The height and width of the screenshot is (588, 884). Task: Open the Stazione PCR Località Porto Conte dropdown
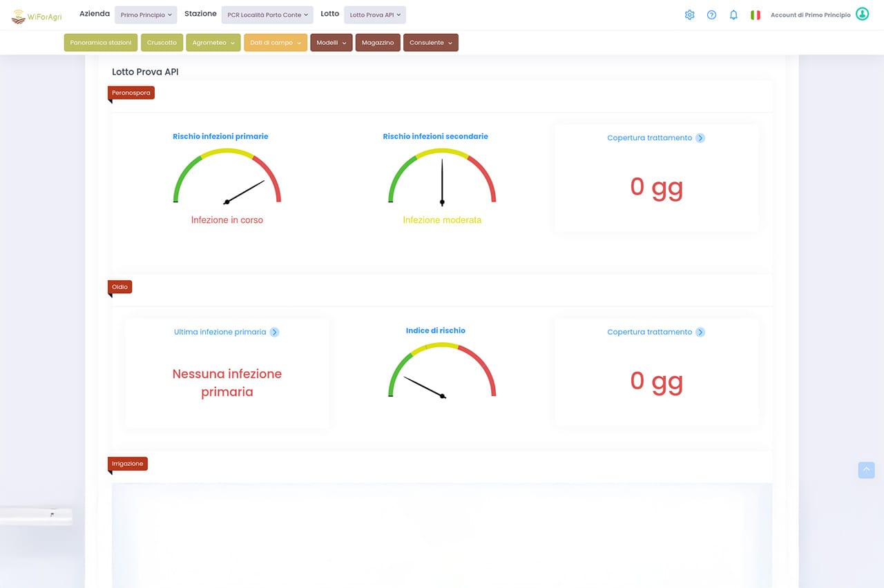point(267,14)
